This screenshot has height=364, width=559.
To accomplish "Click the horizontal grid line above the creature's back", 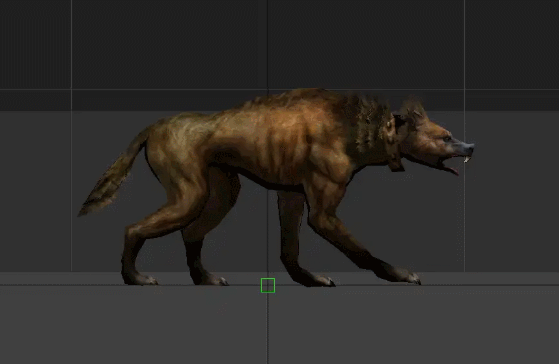I will (x=280, y=89).
